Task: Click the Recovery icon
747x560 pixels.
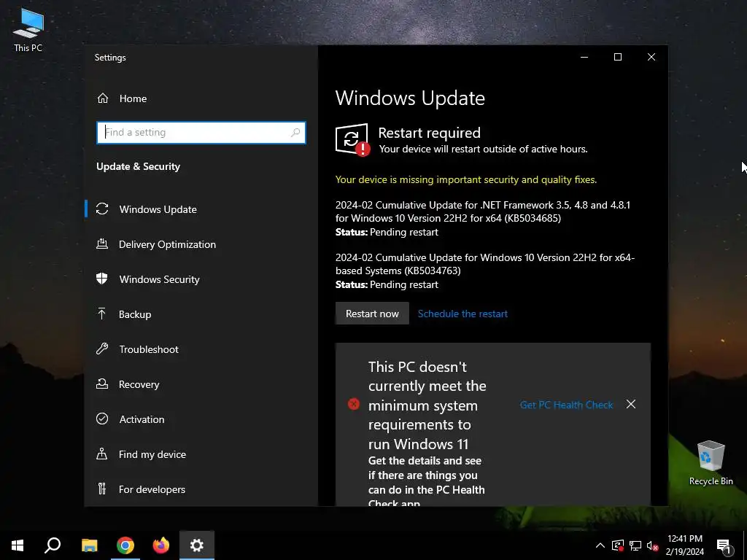Action: coord(102,384)
